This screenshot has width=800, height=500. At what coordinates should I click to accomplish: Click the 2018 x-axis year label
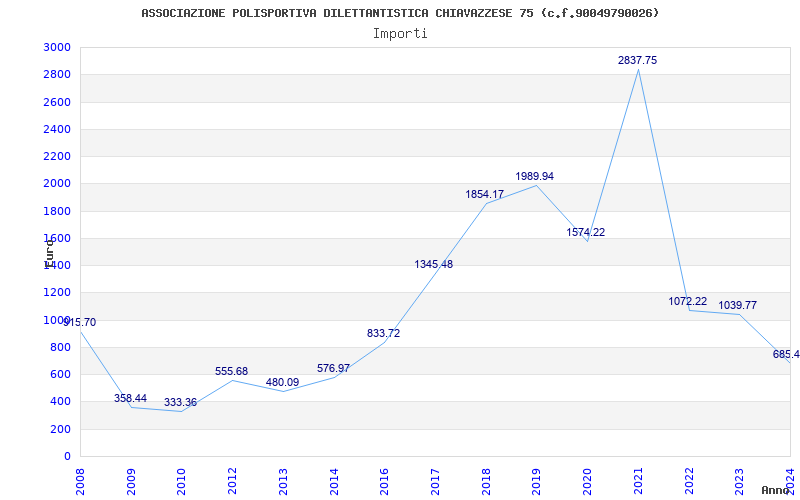[486, 481]
